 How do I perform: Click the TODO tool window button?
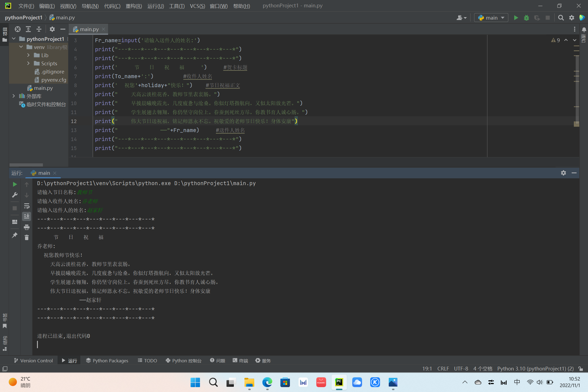(147, 360)
